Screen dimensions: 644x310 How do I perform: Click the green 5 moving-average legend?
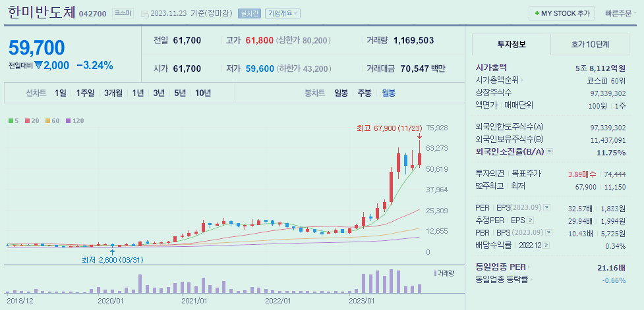tap(13, 121)
